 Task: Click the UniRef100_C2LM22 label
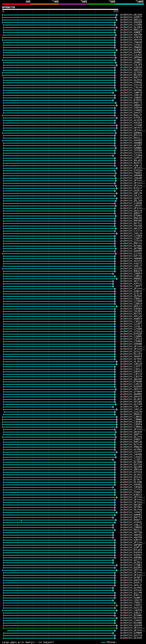[131, 55]
